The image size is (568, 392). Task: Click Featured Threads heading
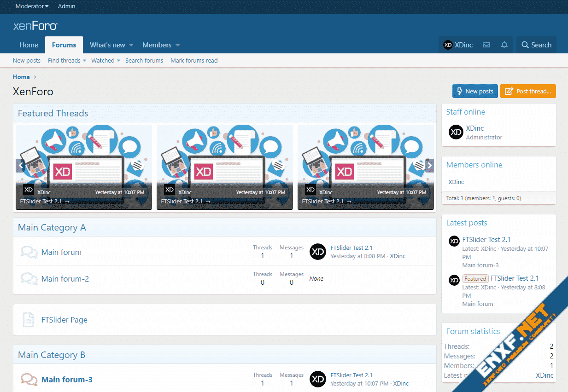53,113
